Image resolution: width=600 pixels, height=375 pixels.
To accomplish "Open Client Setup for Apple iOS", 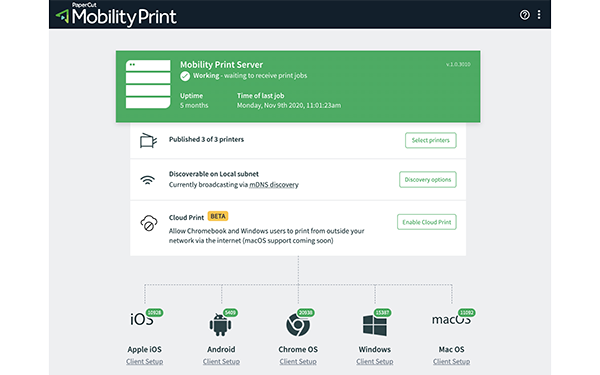I will tap(145, 361).
